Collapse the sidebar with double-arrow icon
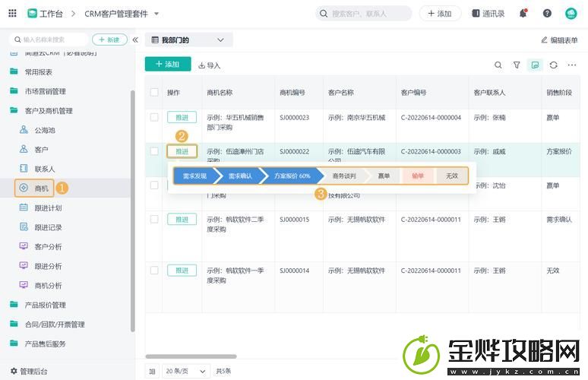The width and height of the screenshot is (588, 380). click(x=135, y=40)
